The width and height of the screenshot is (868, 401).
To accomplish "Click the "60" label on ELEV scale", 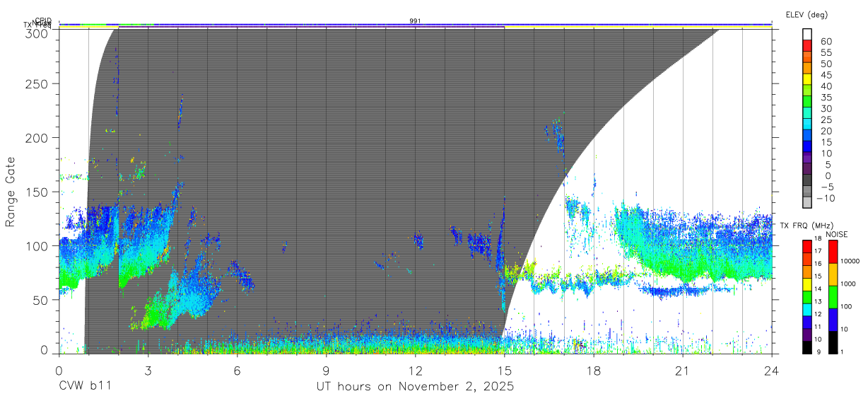I will pyautogui.click(x=826, y=42).
